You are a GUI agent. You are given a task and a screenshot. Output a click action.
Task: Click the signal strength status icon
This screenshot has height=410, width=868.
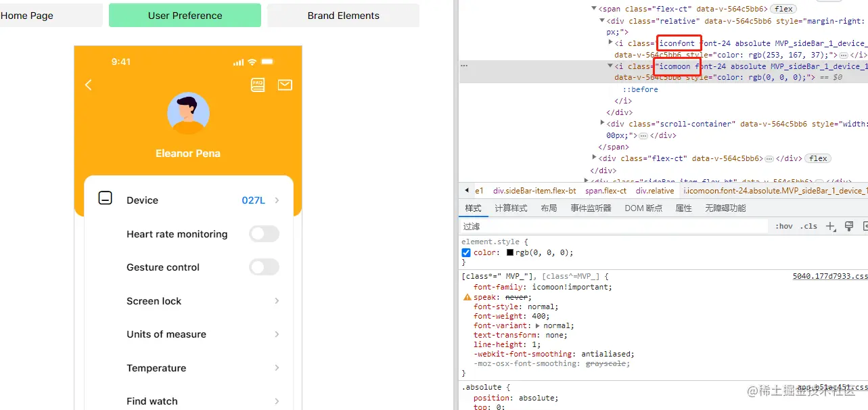[x=238, y=62]
